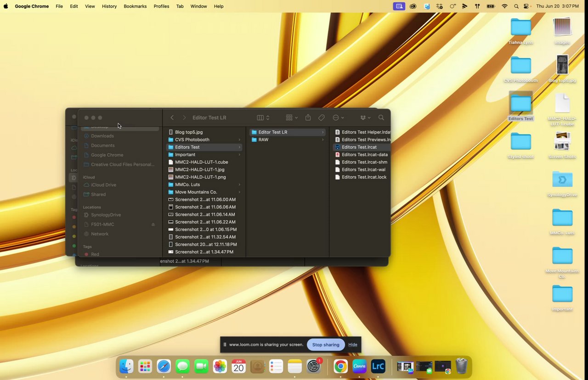Viewport: 588px width, 380px height.
Task: Open the Bookmarks menu
Action: pos(135,6)
